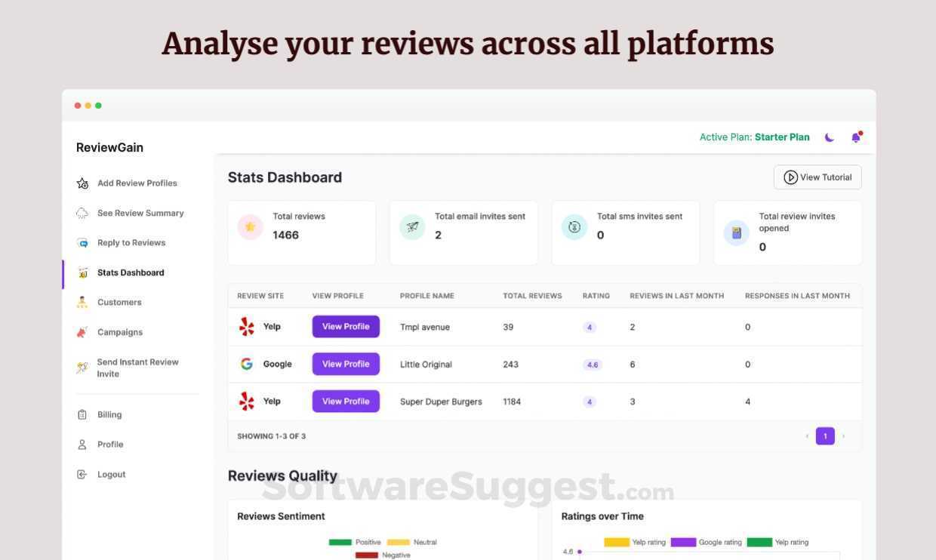The image size is (936, 560).
Task: Click the star icon on Total reviews card
Action: [250, 226]
